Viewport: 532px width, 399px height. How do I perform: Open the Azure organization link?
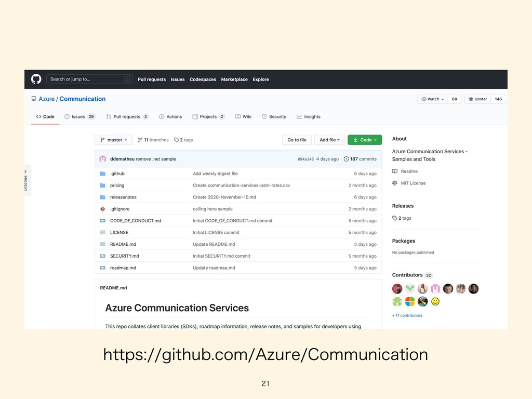(46, 99)
